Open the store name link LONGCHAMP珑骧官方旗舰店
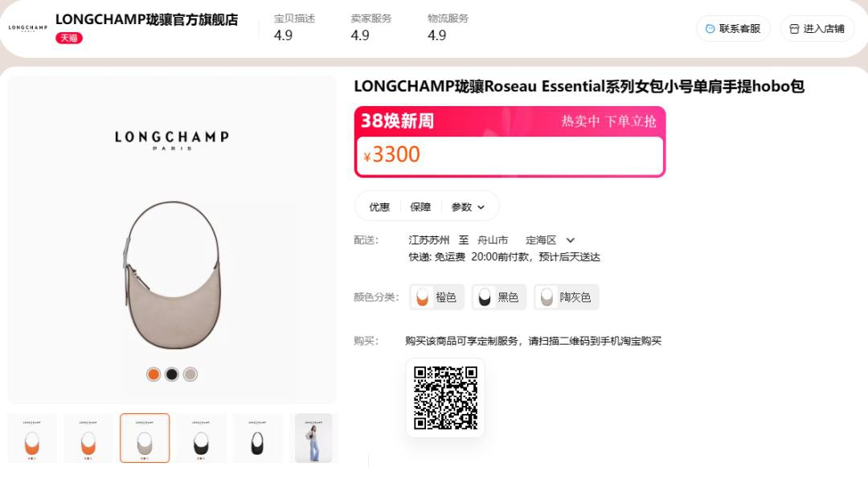This screenshot has width=868, height=504. point(147,19)
